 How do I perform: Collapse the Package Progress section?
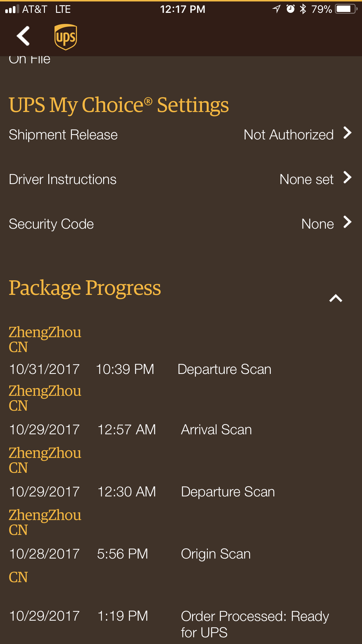tap(336, 298)
